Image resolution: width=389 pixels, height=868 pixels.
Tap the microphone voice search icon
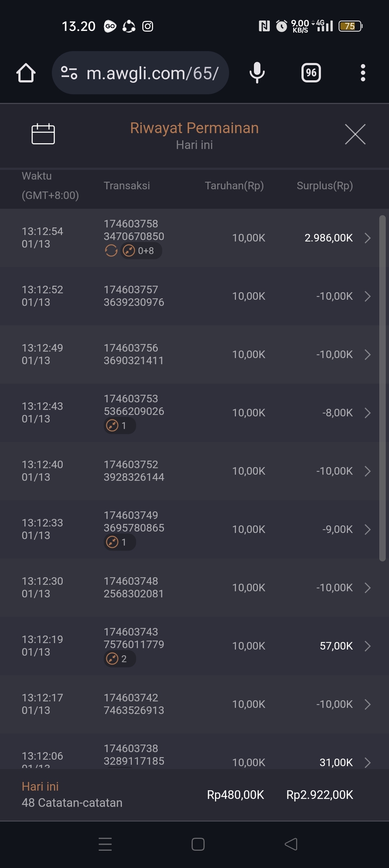257,73
